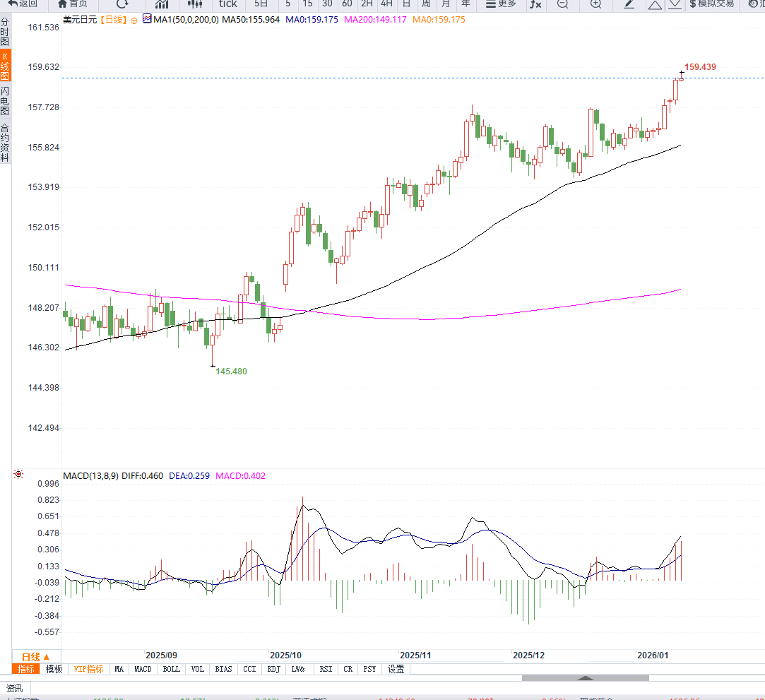The height and width of the screenshot is (700, 765).
Task: Click the 2025/10 date axis label
Action: [286, 655]
